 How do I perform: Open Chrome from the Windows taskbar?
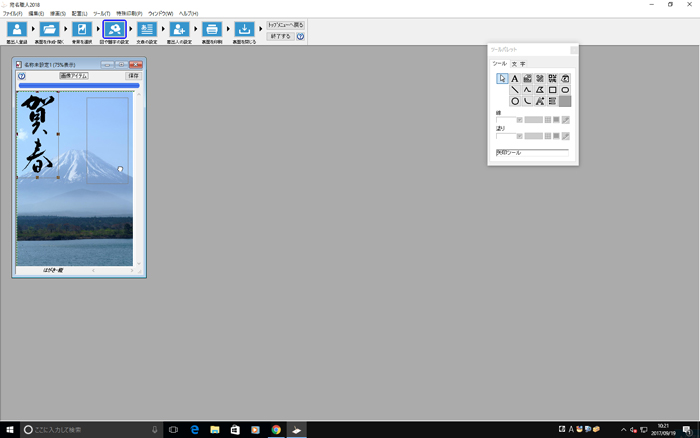click(275, 429)
